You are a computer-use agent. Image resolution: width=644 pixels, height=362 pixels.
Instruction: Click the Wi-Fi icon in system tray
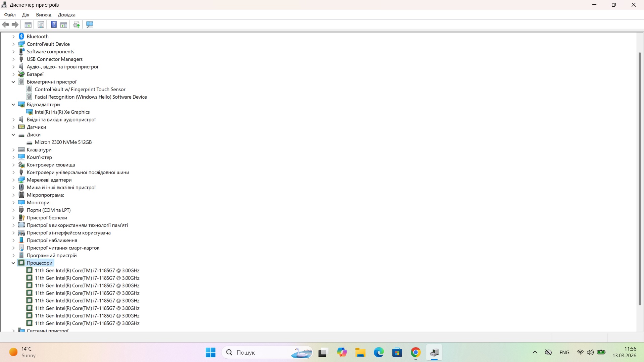point(580,352)
